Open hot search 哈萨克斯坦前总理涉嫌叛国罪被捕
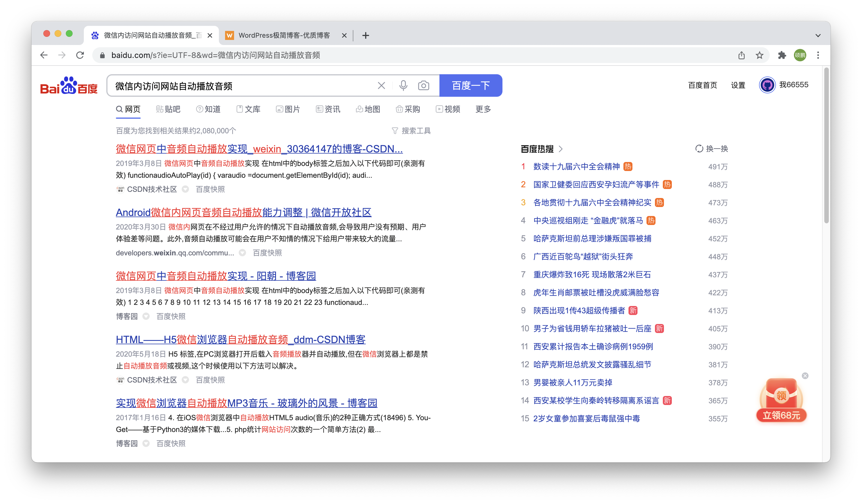This screenshot has height=504, width=862. [592, 239]
